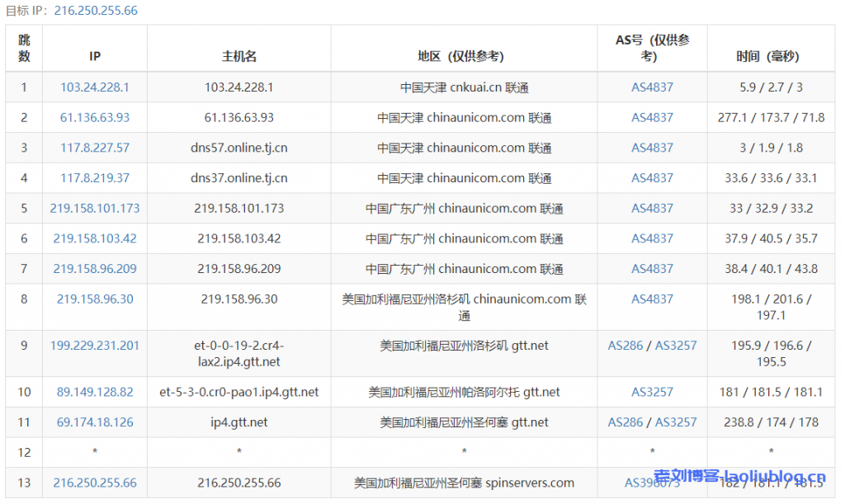
Task: Open the 219.158.96.30 IP link
Action: click(x=95, y=299)
